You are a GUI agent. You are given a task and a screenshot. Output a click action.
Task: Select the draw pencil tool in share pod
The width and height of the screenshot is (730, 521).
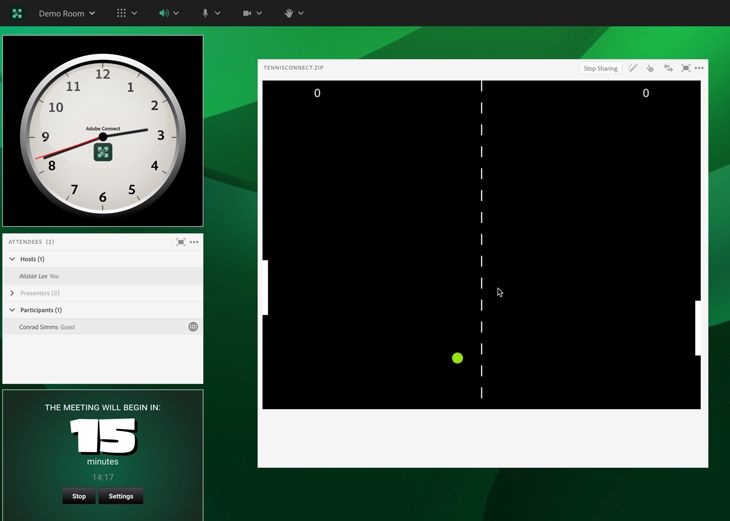pos(633,68)
